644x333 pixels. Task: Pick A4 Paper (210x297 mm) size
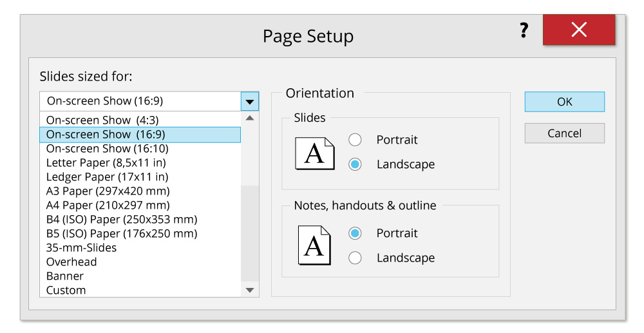[x=108, y=205]
